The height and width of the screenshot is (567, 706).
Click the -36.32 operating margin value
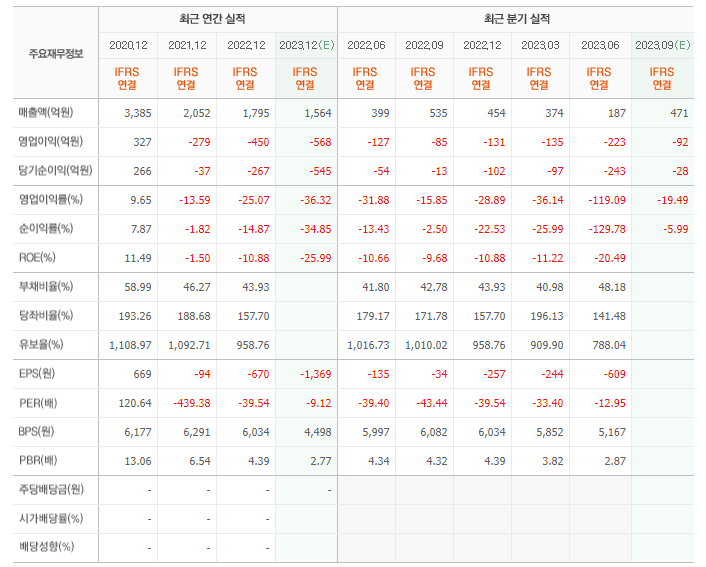[x=316, y=200]
